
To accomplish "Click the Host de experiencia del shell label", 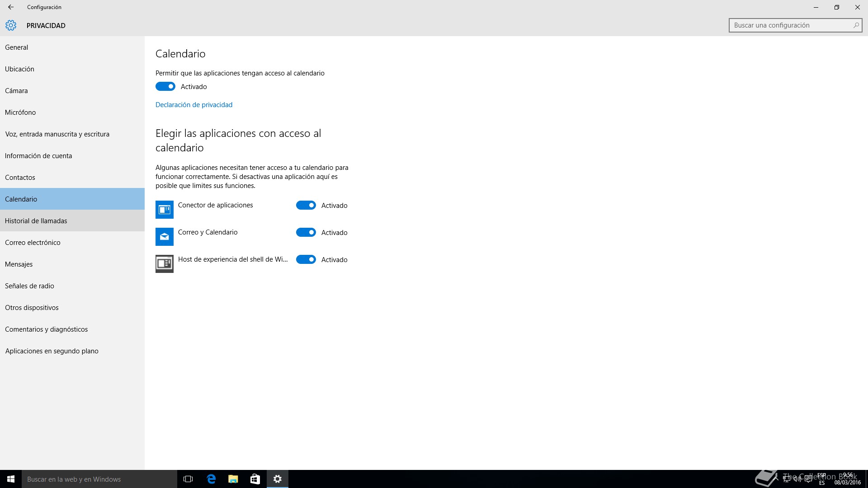I will tap(233, 259).
